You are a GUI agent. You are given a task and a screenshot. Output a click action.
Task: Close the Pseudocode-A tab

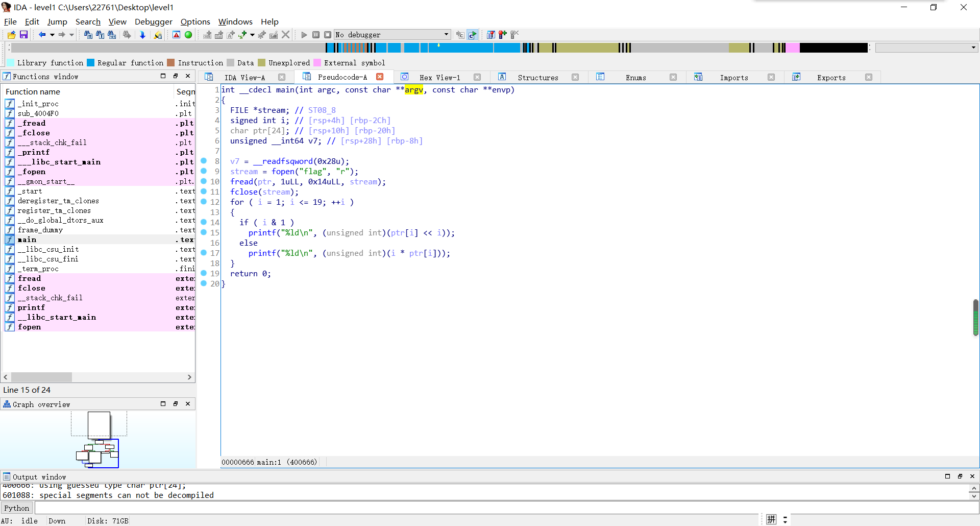(380, 77)
